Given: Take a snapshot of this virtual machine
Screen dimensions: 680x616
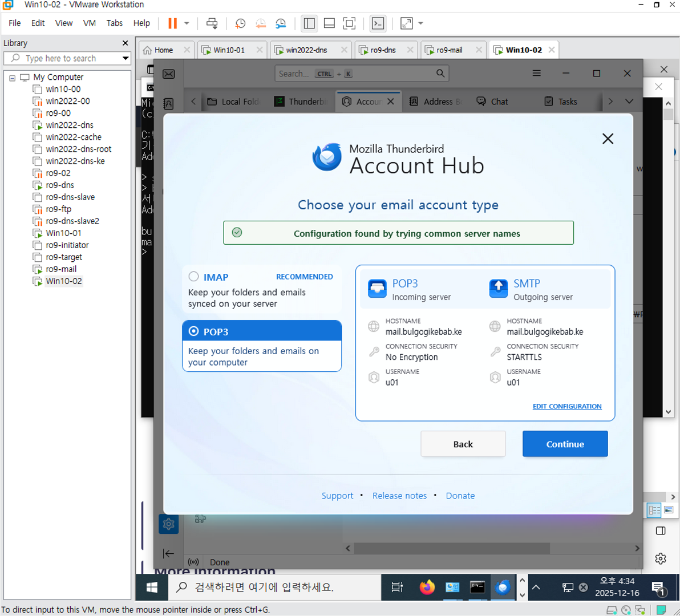Looking at the screenshot, I should (240, 23).
